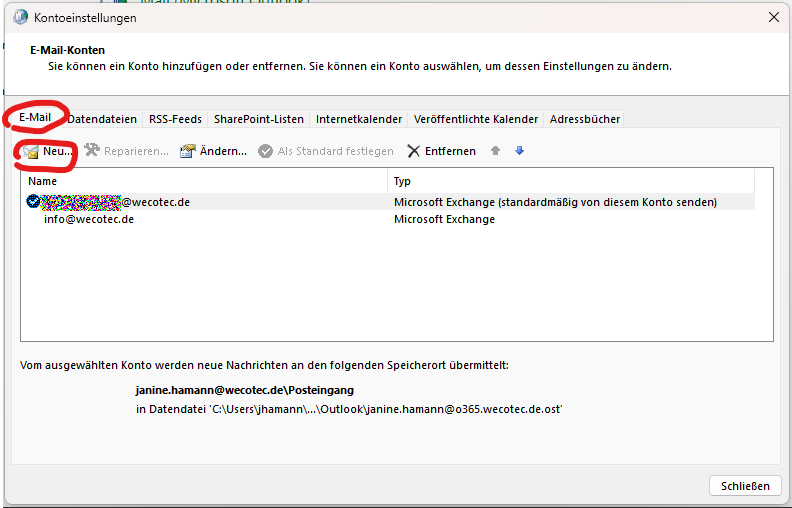Select the info@wecotec.de account row
The height and width of the screenshot is (508, 792).
click(388, 219)
